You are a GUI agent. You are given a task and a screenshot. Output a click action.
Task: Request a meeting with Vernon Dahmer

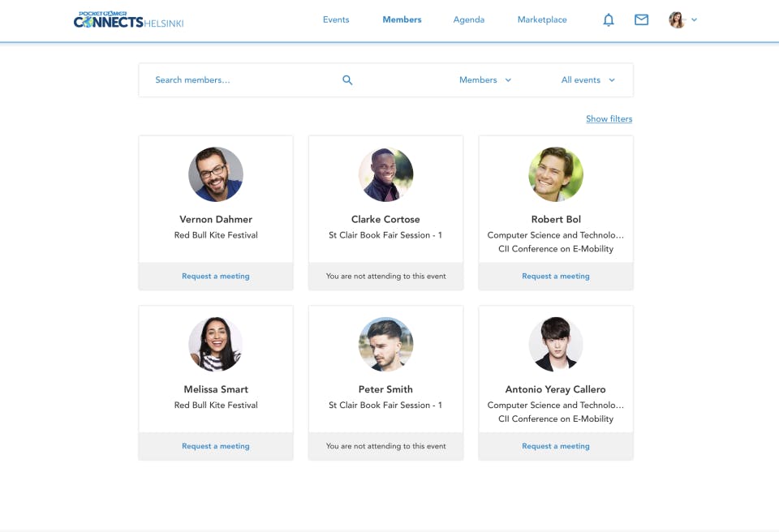tap(216, 277)
